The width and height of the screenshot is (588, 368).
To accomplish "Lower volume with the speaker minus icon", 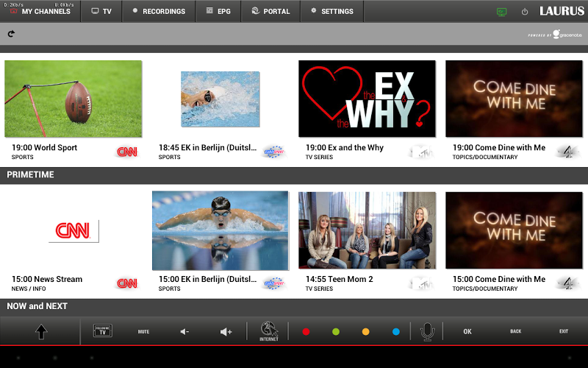I will tap(184, 332).
